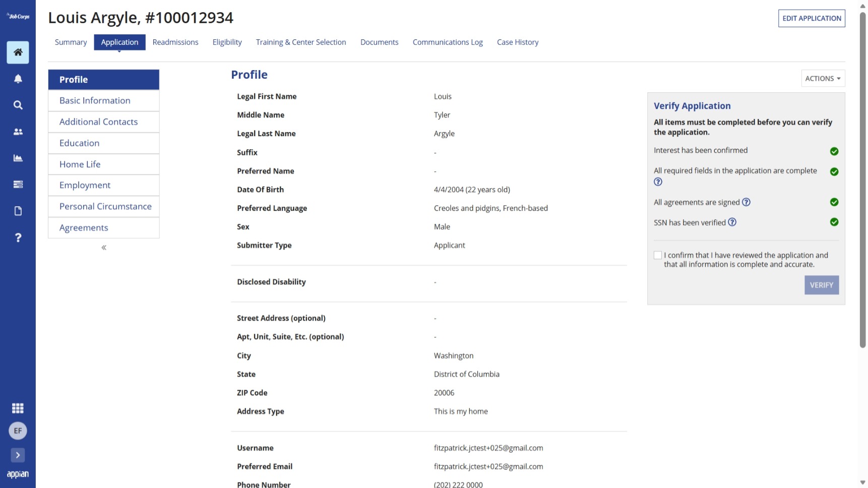The height and width of the screenshot is (488, 868).
Task: Click help icon beside required fields complete
Action: [658, 182]
